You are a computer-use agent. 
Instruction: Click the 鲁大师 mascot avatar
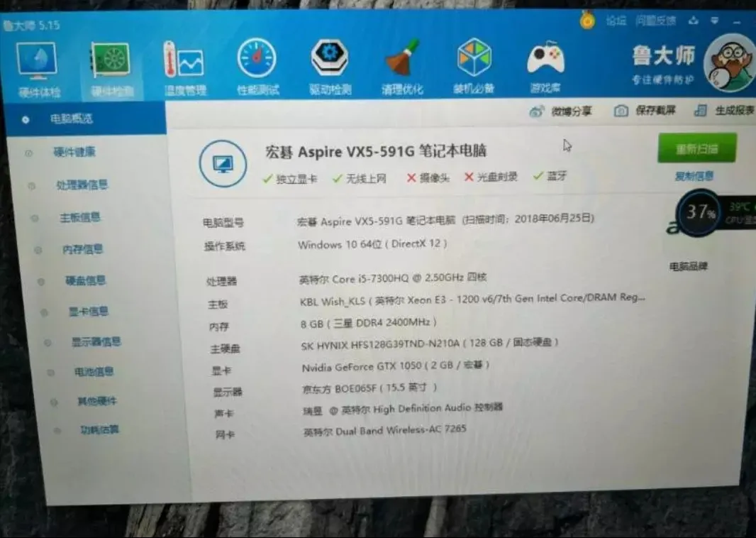730,62
